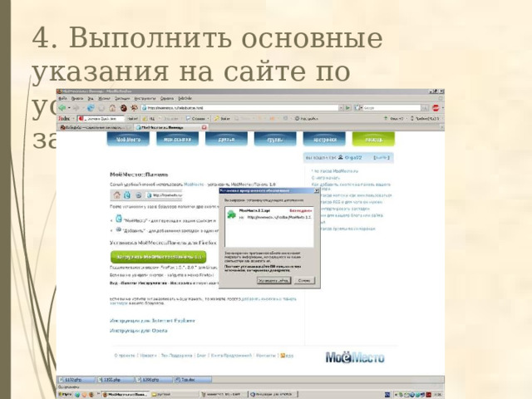This screenshot has height=399, width=532.
Task: Click the home icon in the panel preview image
Action: 116,195
